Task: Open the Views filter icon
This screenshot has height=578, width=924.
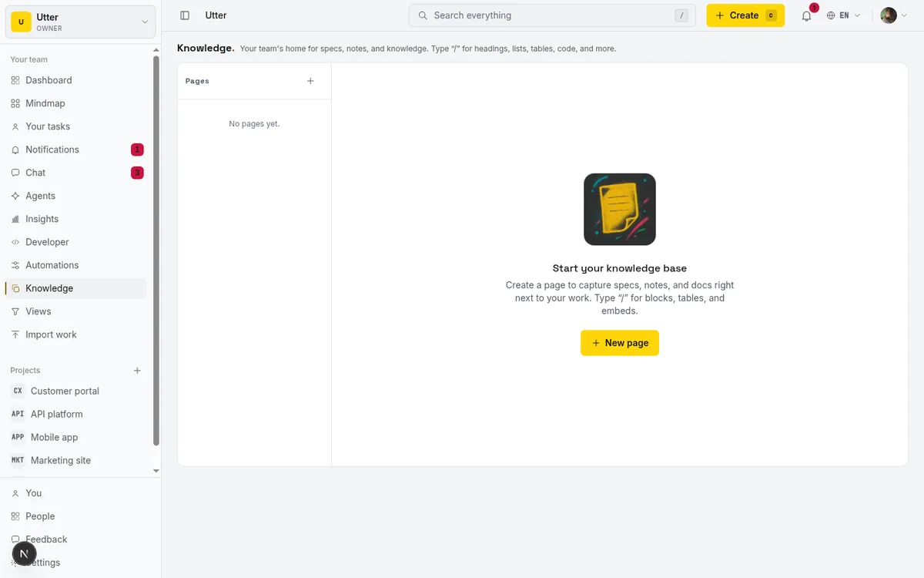Action: pos(15,311)
